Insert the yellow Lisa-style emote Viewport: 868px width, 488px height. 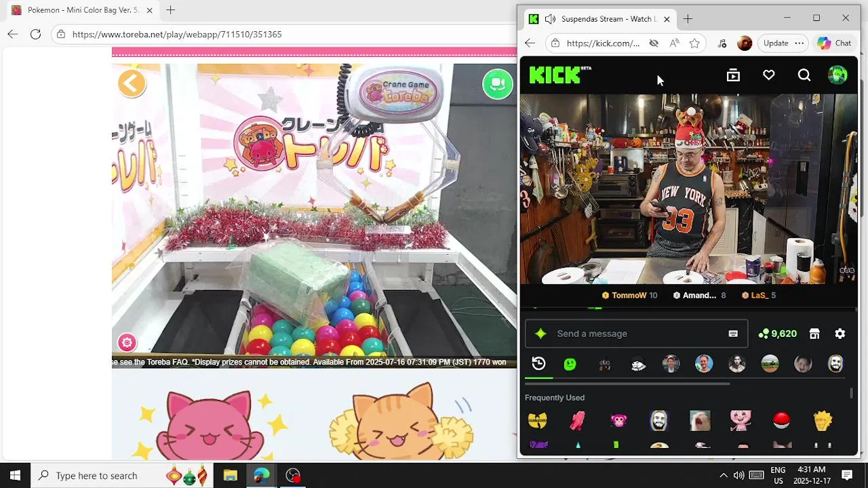point(822,421)
